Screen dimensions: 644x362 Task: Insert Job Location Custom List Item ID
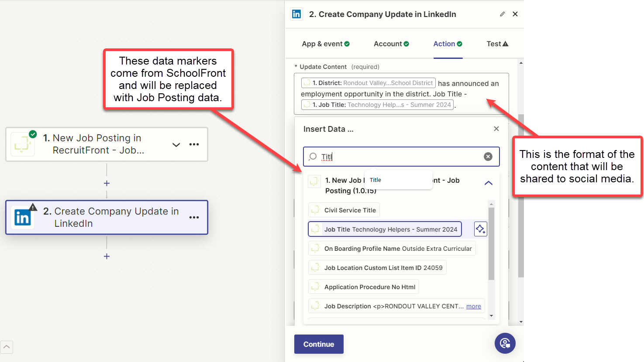(x=377, y=268)
